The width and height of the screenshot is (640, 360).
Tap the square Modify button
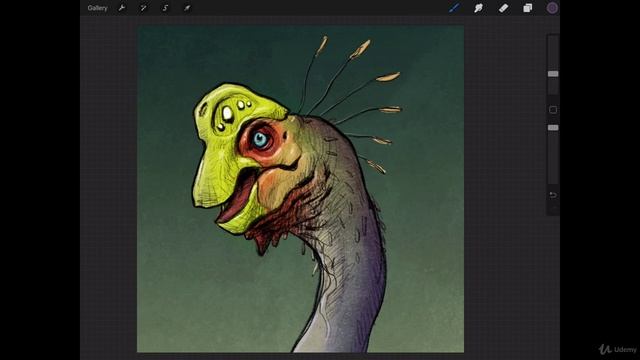(553, 110)
